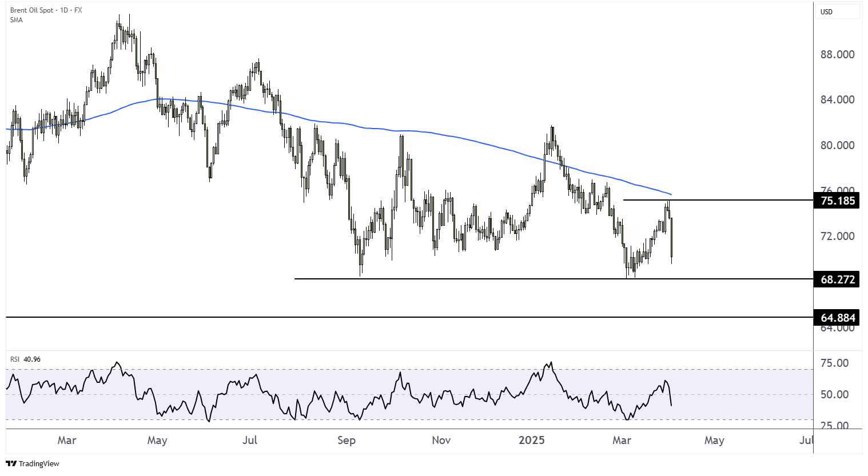Viewport: 868px width, 476px height.
Task: Click the 2025 label on time axis
Action: (x=531, y=440)
